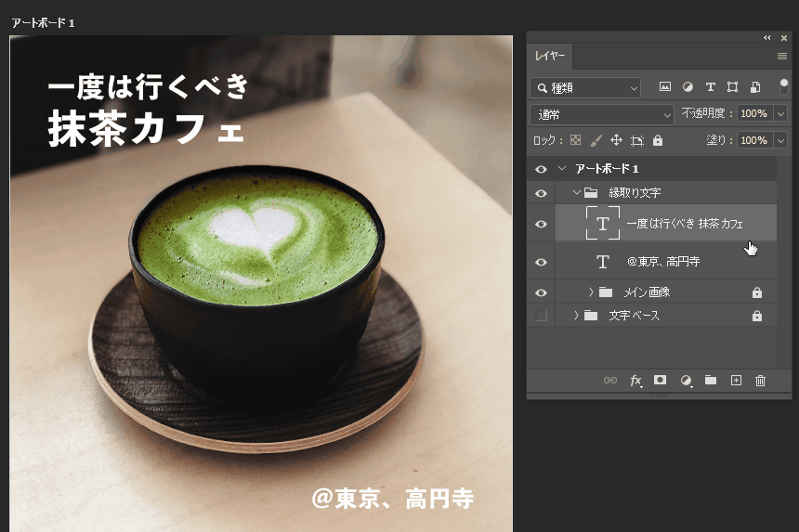Close the Layers panel group
Screen dimensions: 799x532
[784, 38]
